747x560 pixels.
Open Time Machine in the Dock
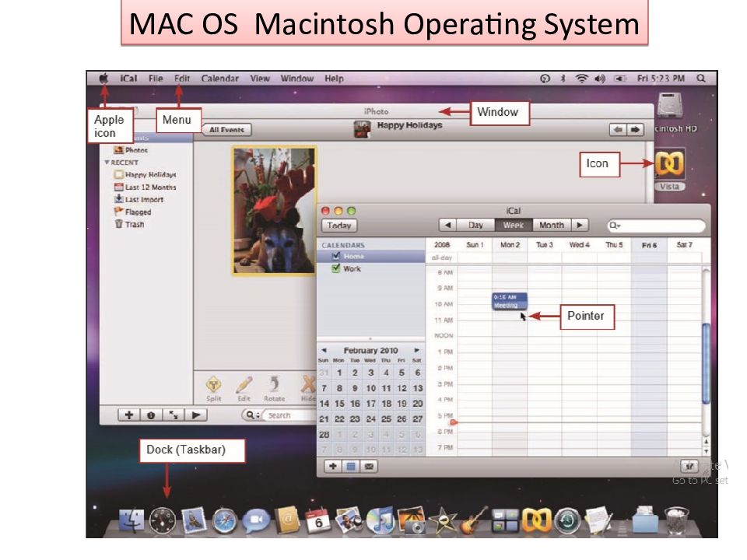[567, 520]
